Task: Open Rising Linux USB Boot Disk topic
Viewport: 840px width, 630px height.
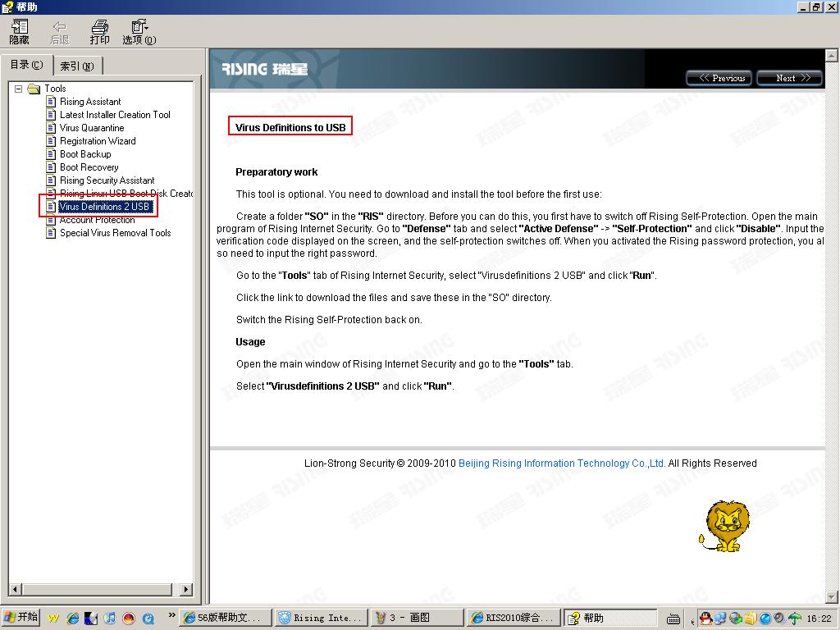Action: (x=126, y=194)
